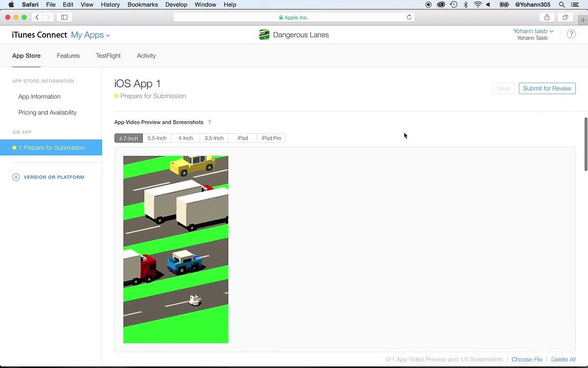Open a new tab with plus button
The height and width of the screenshot is (368, 588).
click(x=583, y=20)
